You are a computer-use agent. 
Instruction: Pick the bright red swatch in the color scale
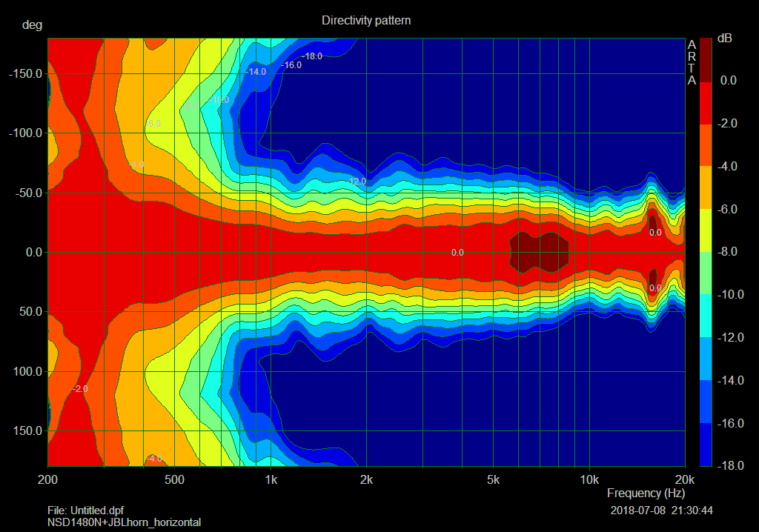point(706,103)
